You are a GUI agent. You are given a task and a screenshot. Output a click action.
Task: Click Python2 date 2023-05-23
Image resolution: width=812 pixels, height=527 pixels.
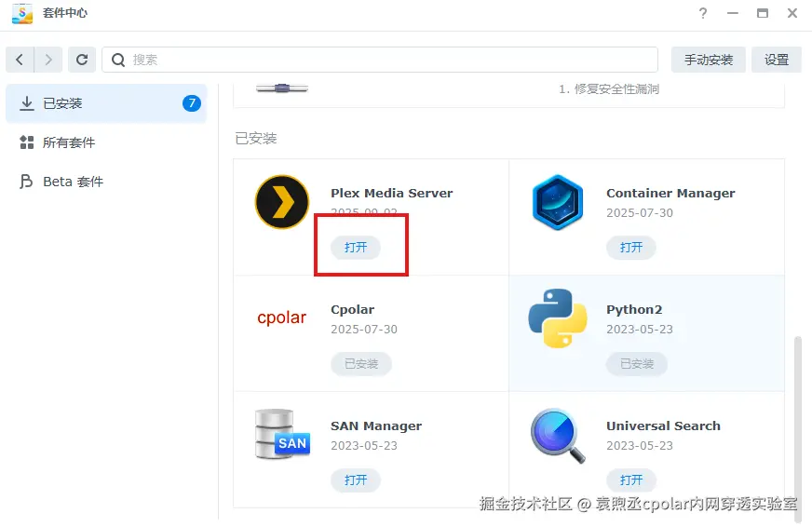coord(640,330)
